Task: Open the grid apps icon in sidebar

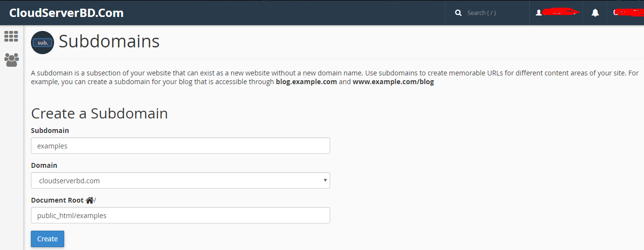Action: tap(11, 36)
